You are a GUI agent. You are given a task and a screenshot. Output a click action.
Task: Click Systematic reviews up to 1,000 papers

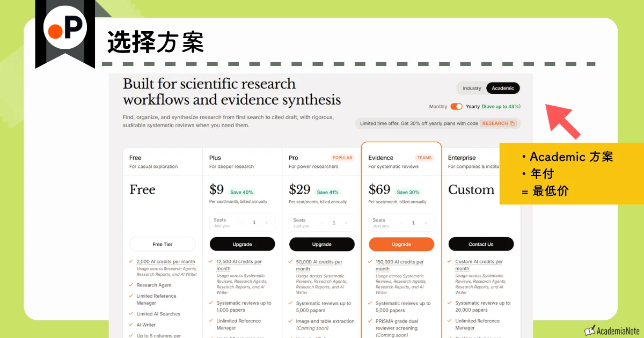[244, 306]
